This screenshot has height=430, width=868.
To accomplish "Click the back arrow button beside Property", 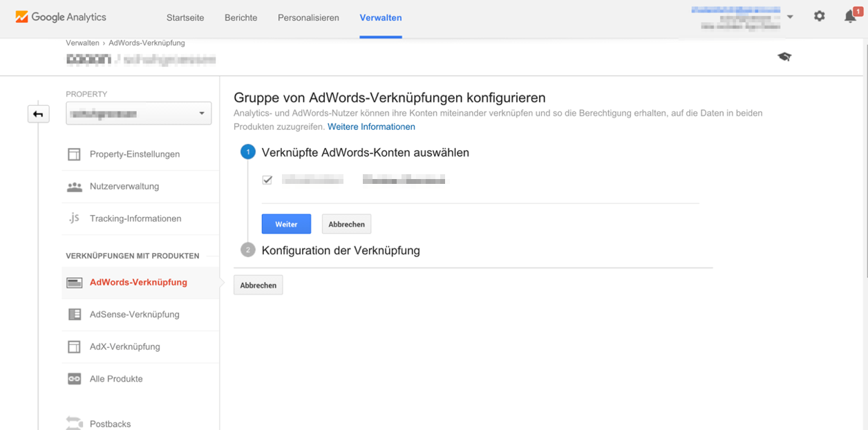I will coord(39,114).
